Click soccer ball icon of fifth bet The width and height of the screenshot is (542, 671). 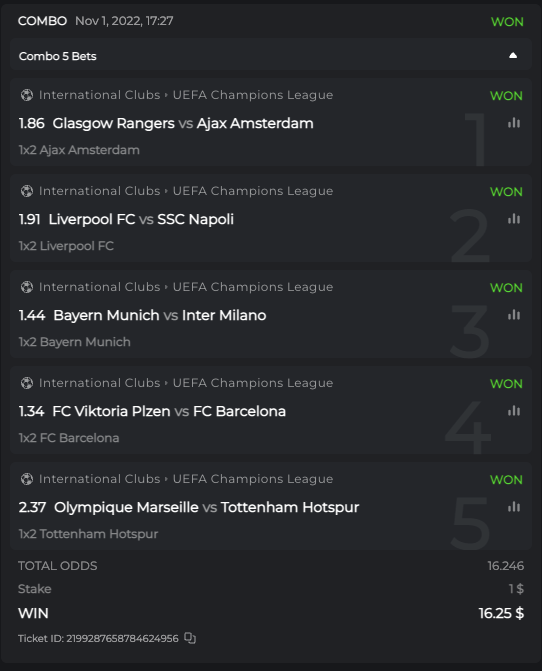27,479
